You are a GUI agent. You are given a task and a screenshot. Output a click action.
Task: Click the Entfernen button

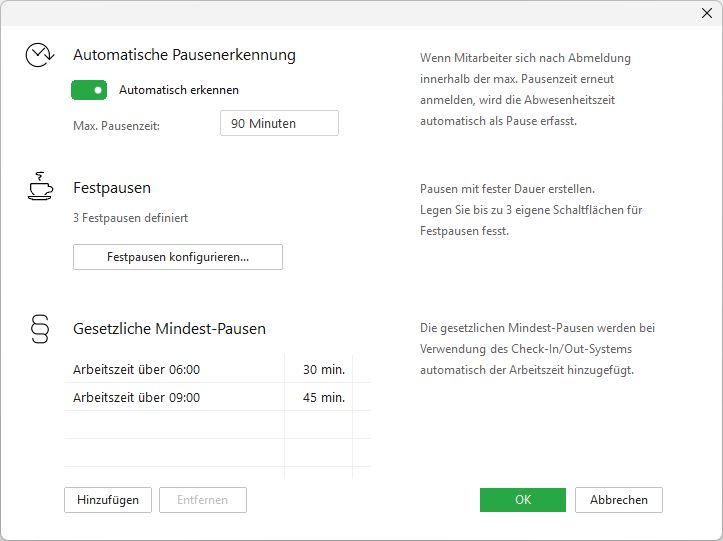click(x=202, y=500)
